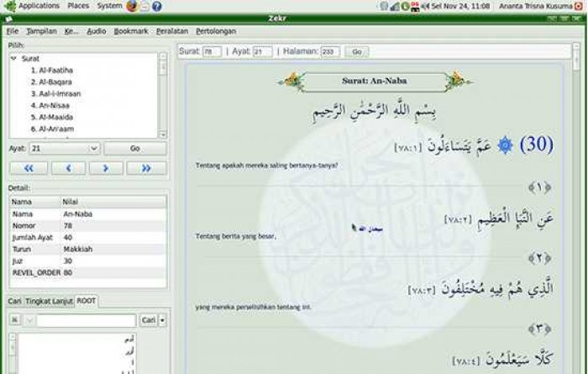Click the clock showing Sel Nov 24, 11:08
The image size is (588, 374).
pos(460,6)
